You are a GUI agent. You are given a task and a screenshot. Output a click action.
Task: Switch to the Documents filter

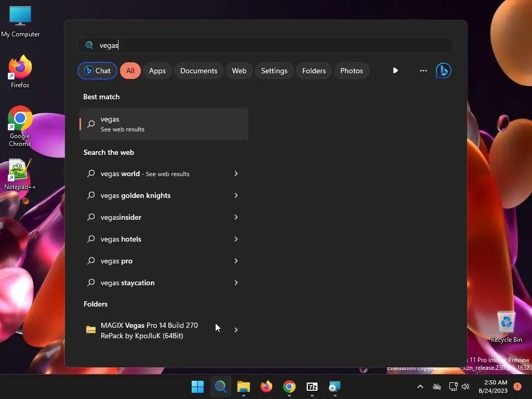tap(198, 71)
